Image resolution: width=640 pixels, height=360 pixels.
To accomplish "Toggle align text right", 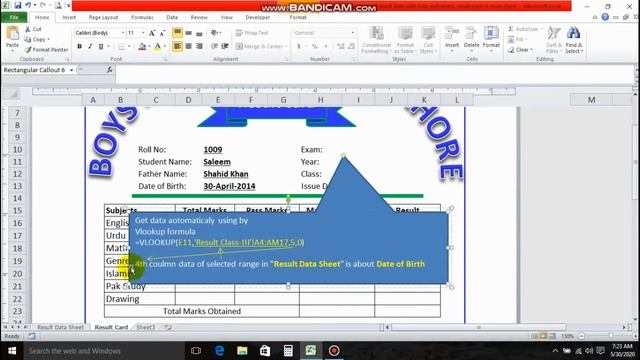I will tap(199, 46).
